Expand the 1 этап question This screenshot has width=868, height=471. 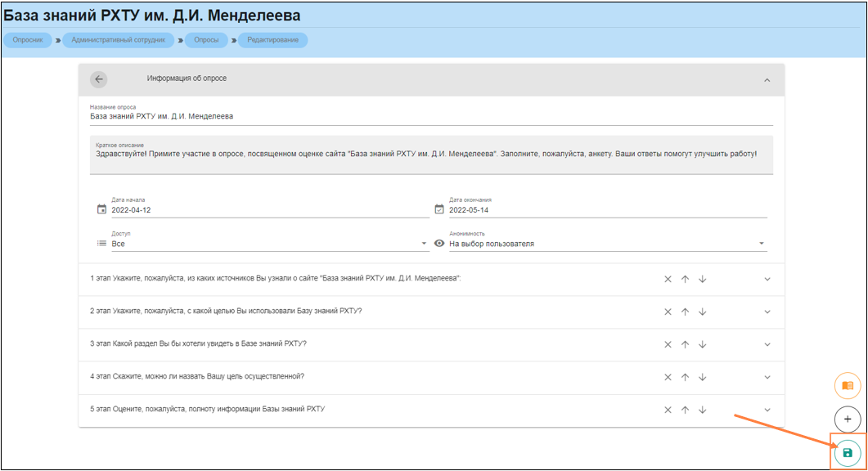pos(767,279)
